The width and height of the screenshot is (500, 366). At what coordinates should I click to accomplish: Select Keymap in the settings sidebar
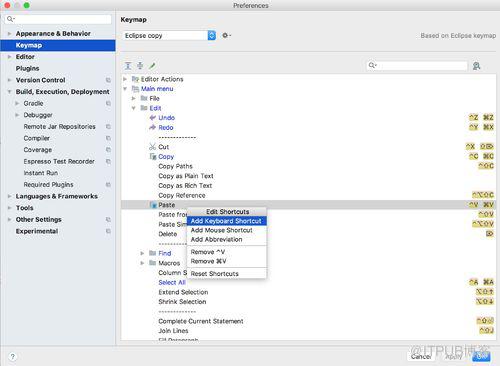(58, 45)
